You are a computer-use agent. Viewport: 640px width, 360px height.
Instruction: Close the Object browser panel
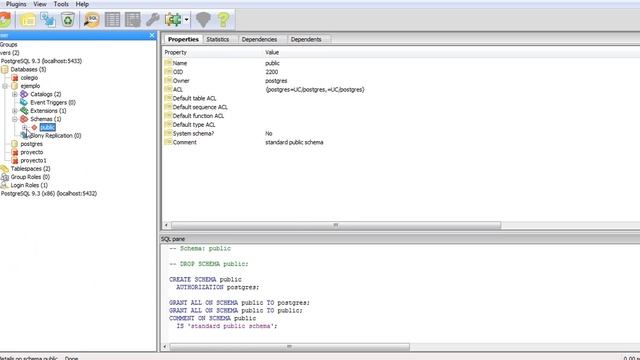click(x=152, y=36)
